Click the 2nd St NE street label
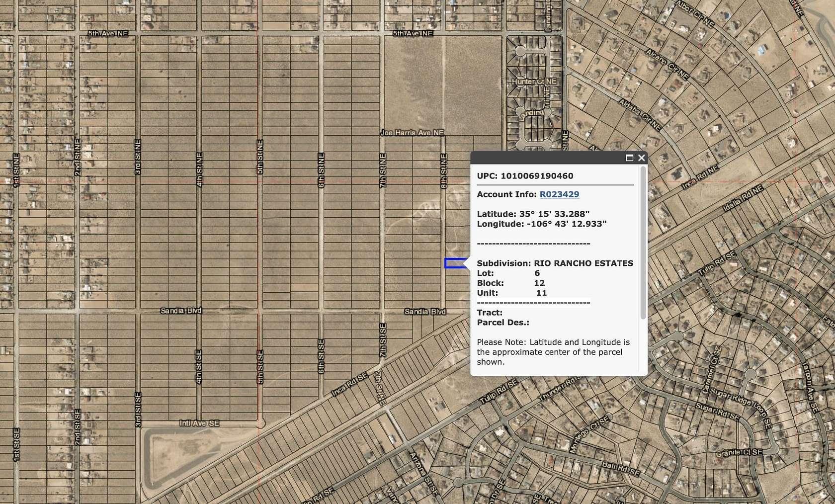Screen dimensions: 835x504 77,157
